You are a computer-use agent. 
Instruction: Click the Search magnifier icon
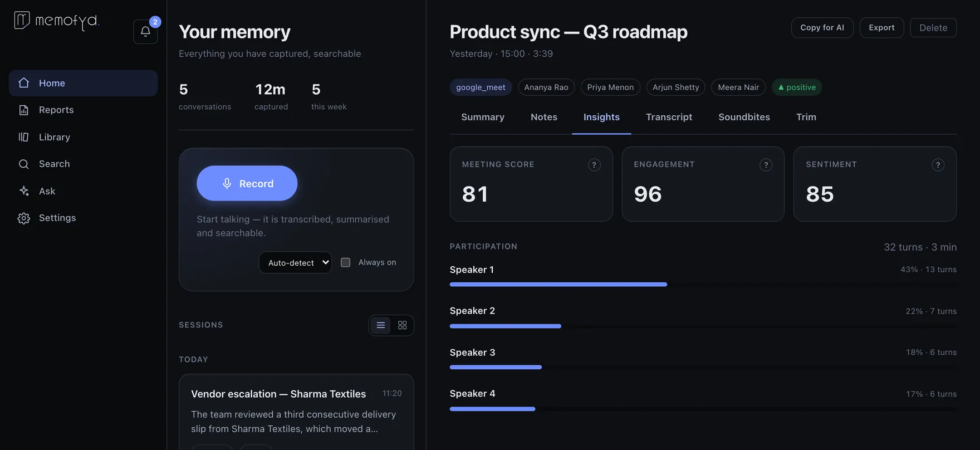(x=23, y=164)
